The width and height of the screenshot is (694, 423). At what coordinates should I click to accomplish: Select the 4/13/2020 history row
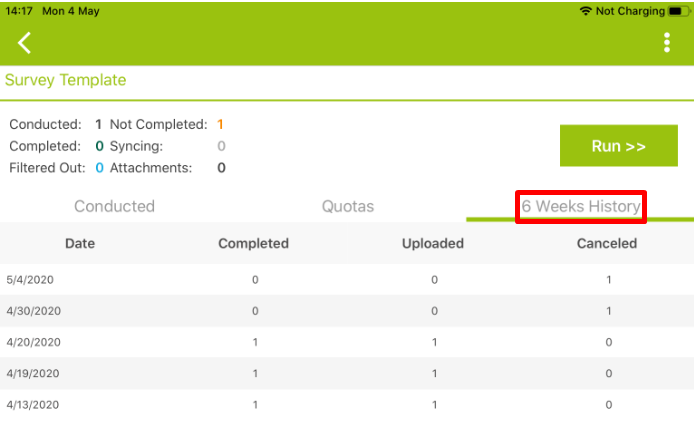click(347, 405)
